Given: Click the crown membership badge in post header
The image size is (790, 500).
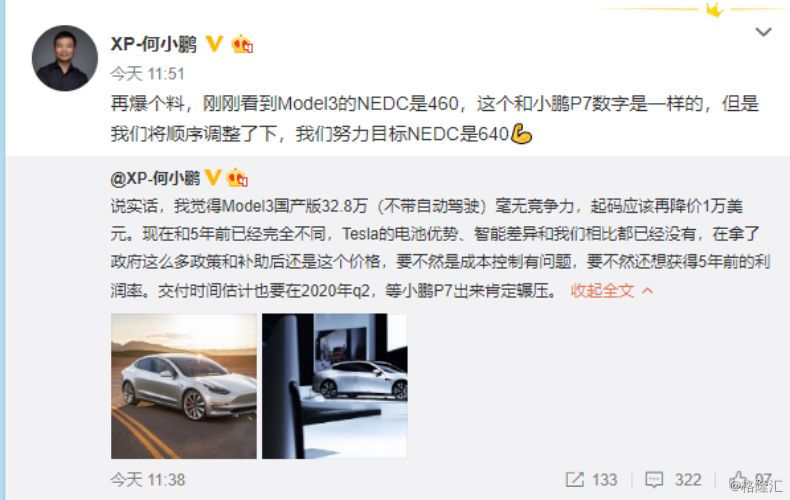Looking at the screenshot, I should (x=242, y=44).
